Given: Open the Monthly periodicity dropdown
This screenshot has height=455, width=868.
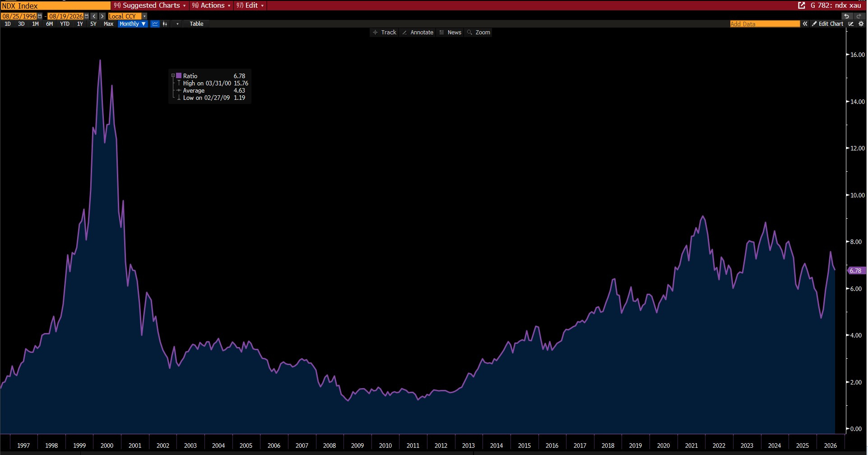Looking at the screenshot, I should click(x=133, y=24).
